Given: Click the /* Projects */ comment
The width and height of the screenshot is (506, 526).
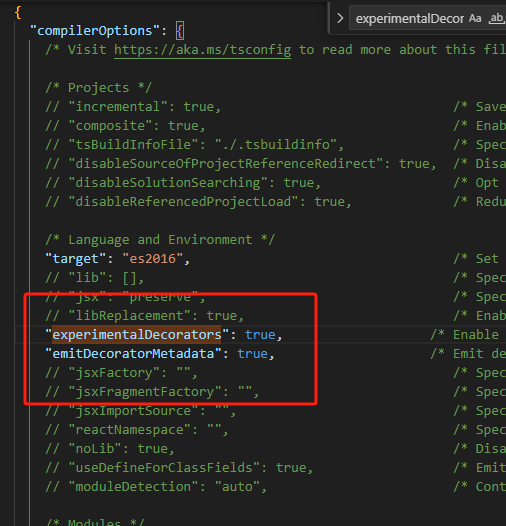Looking at the screenshot, I should point(98,88).
